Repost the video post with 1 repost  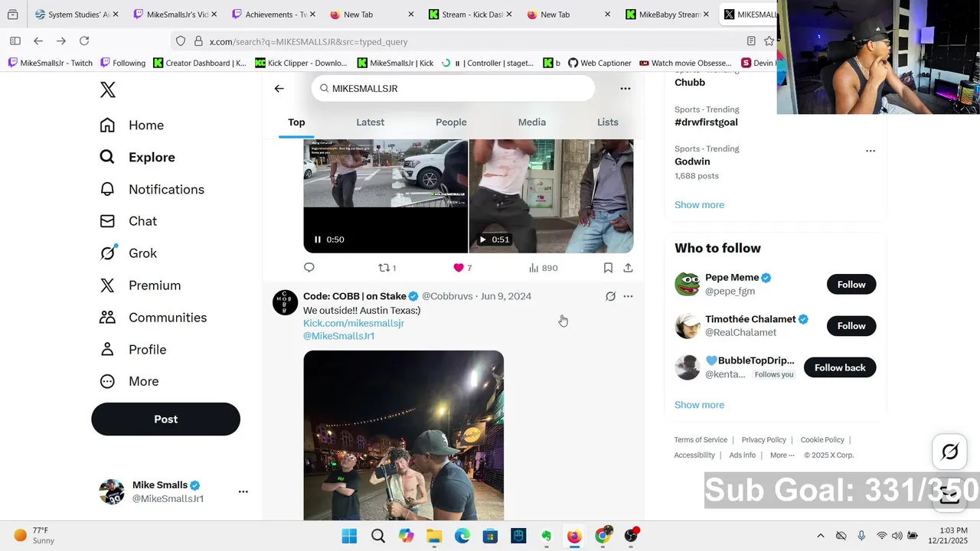(x=387, y=268)
